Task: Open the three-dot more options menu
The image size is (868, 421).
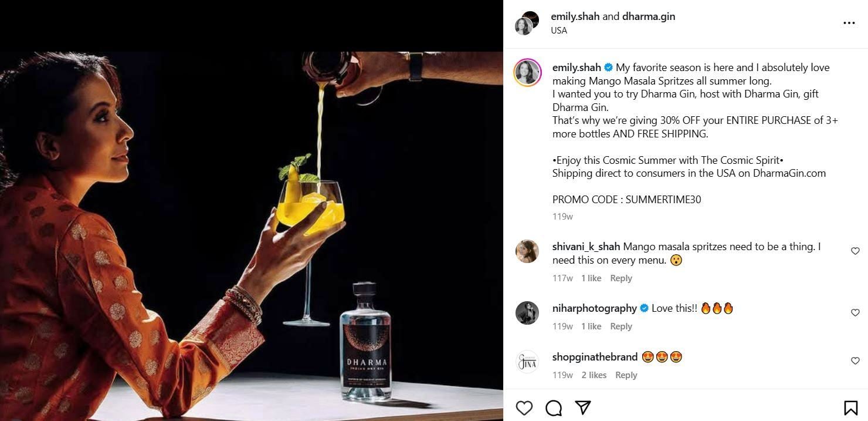Action: 849,23
